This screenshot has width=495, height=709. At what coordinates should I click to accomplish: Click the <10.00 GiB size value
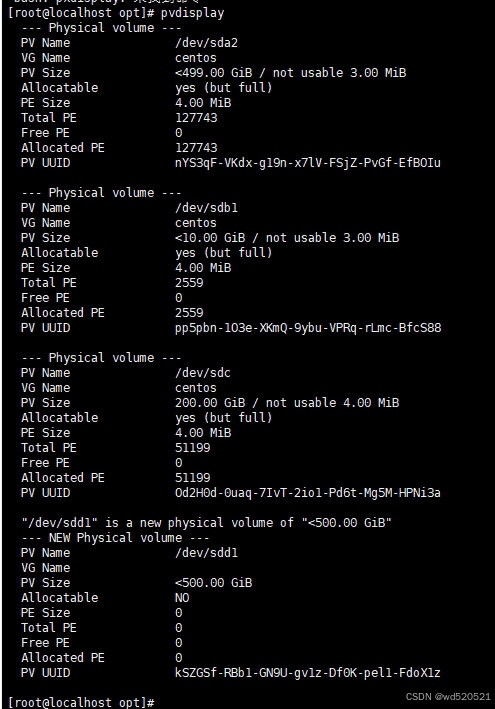click(210, 238)
